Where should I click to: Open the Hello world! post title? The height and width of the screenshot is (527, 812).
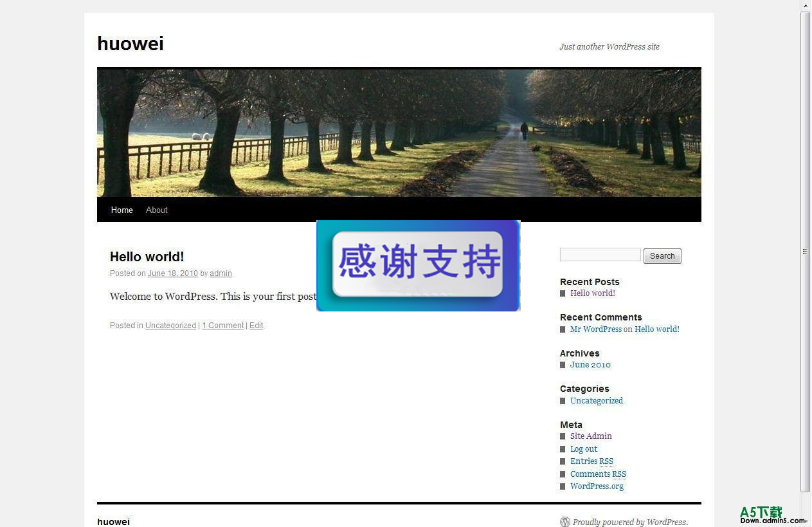[x=147, y=257]
